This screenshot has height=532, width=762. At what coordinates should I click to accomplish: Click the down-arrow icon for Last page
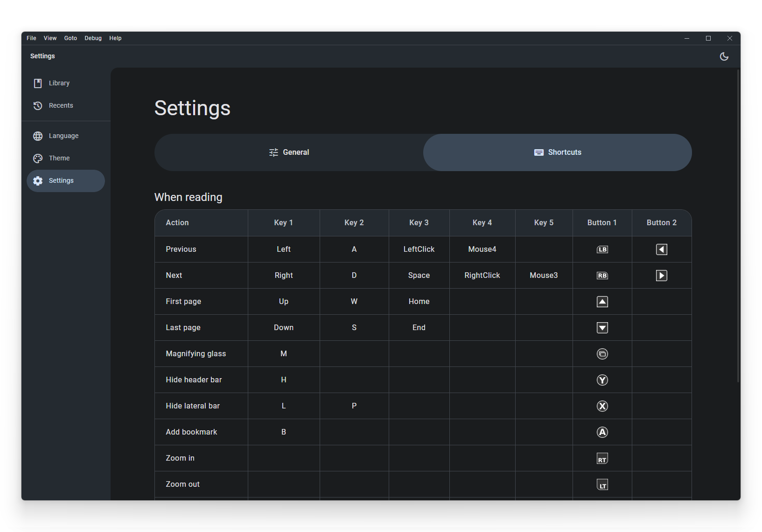pos(602,328)
